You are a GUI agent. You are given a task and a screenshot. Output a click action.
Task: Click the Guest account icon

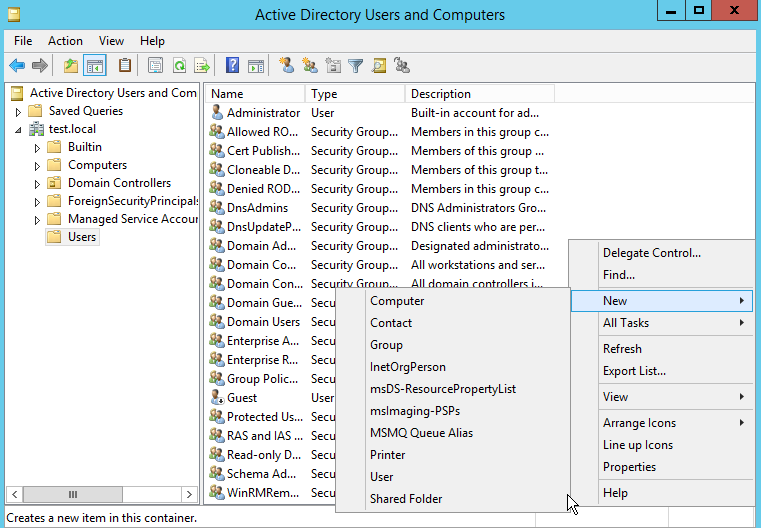(x=217, y=397)
